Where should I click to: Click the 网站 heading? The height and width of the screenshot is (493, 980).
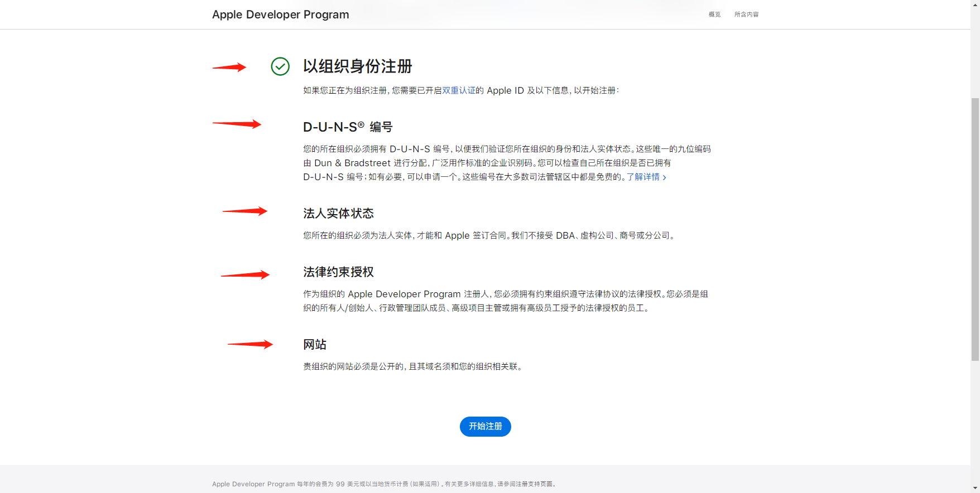point(315,345)
